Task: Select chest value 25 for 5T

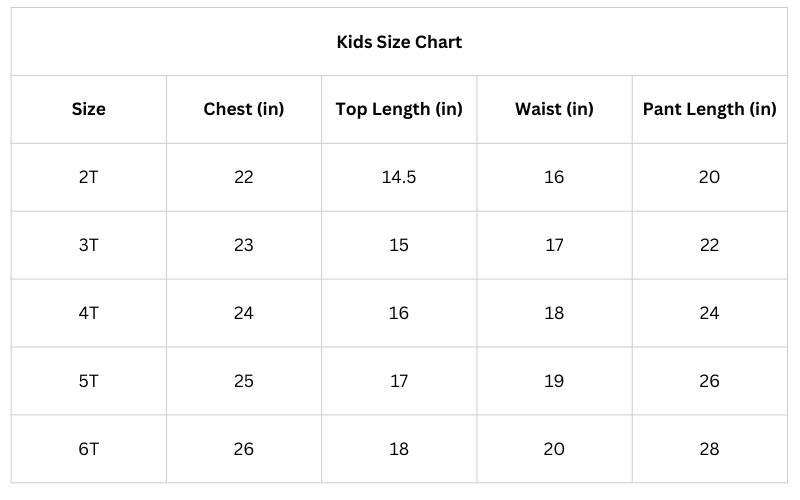Action: pos(243,381)
